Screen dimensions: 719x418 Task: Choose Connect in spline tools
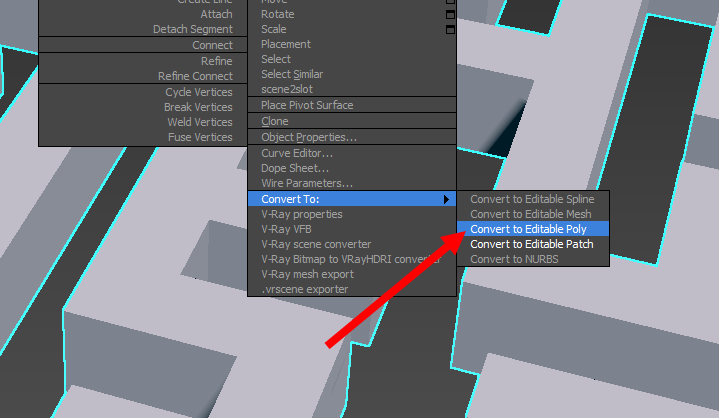click(x=143, y=45)
